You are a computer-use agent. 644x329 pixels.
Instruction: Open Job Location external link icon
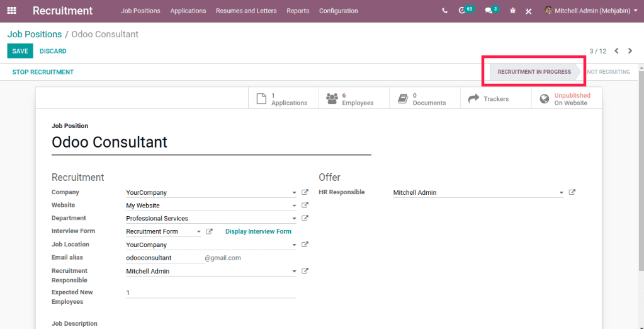pos(305,245)
